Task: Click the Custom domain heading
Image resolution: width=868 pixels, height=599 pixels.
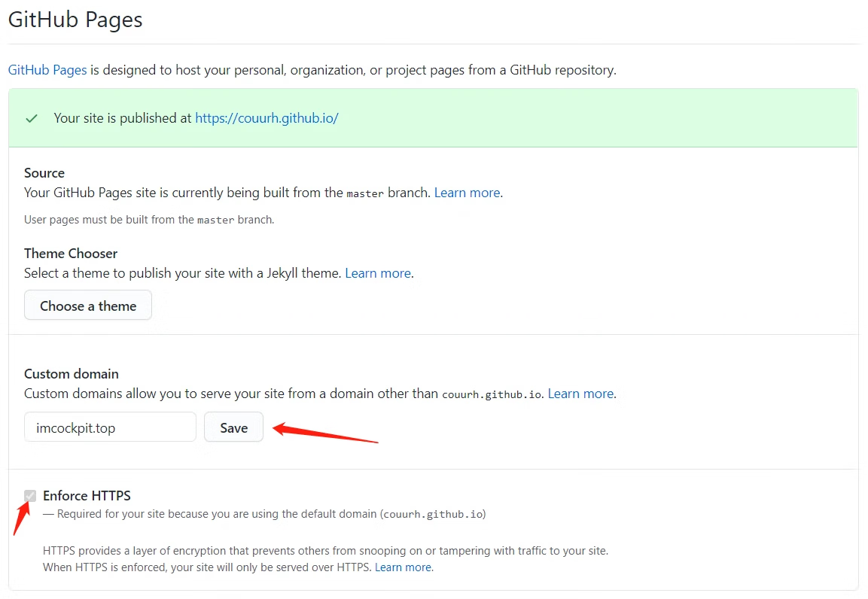Action: [x=72, y=374]
